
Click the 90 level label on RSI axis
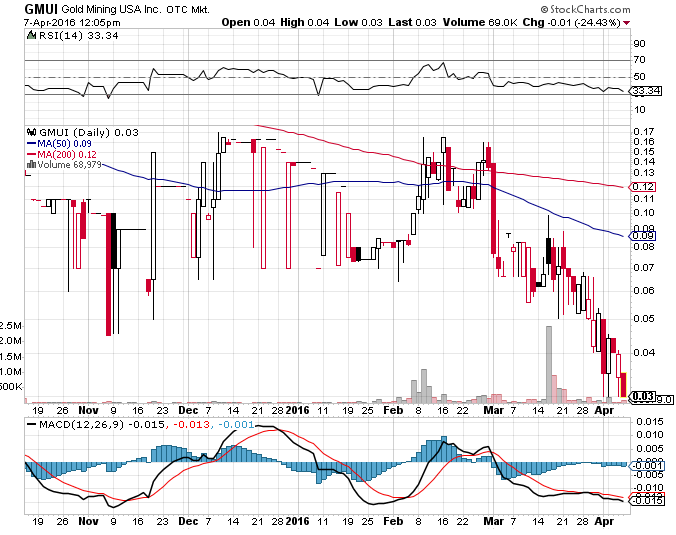(x=639, y=44)
